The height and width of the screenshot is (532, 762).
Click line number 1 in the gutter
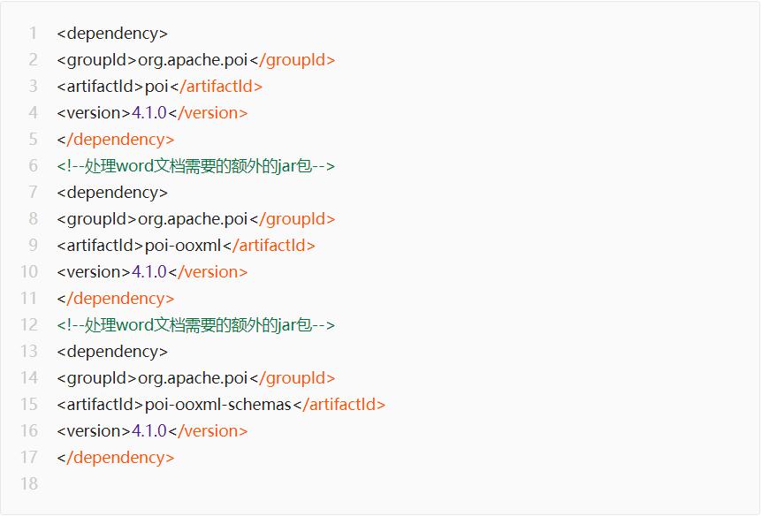point(33,34)
